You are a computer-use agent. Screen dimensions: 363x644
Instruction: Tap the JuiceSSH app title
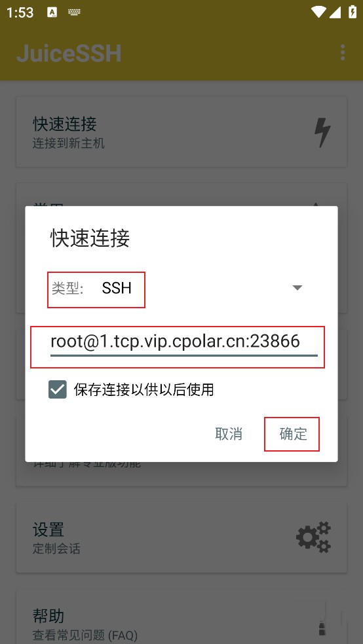pyautogui.click(x=69, y=54)
